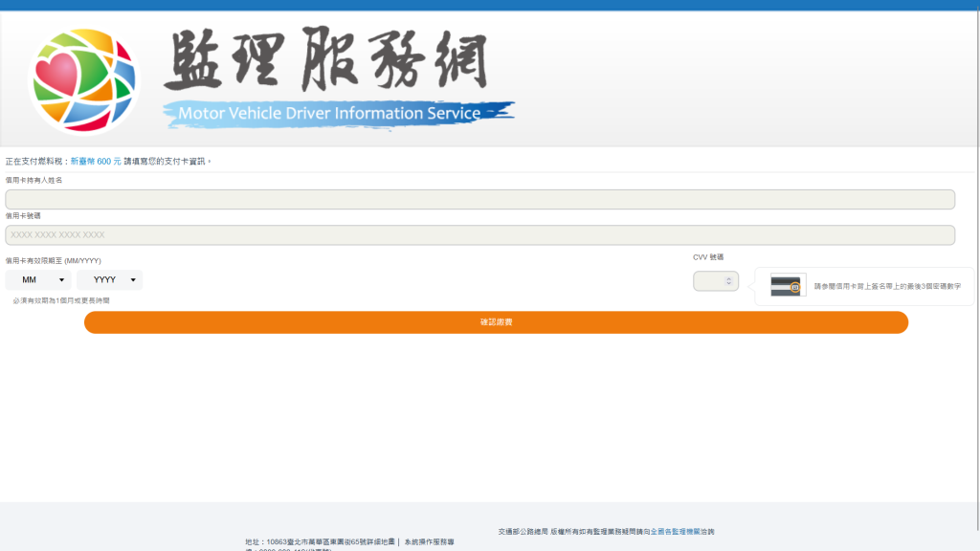Open the YYYY expiry year dropdown
Image resolution: width=980 pixels, height=551 pixels.
click(x=109, y=280)
